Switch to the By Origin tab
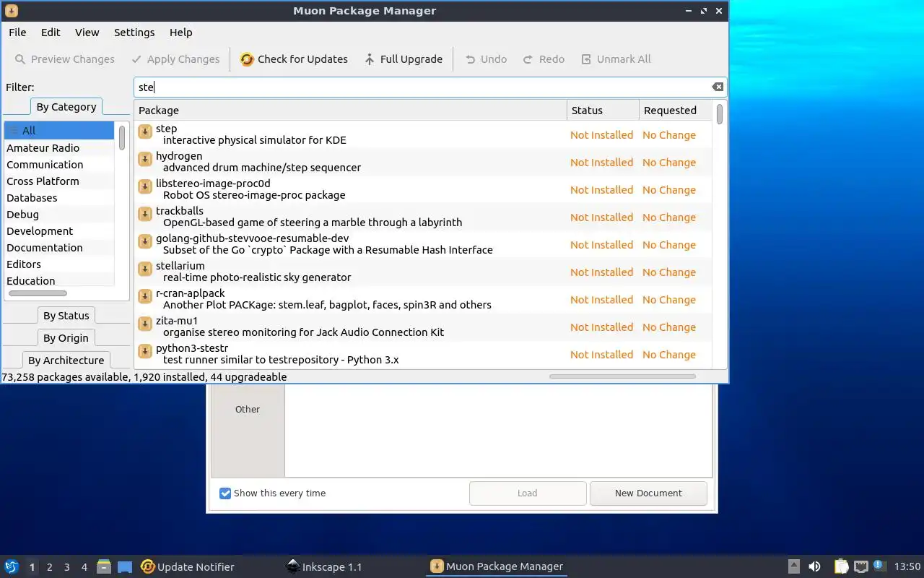Screen dimensions: 924x578 pos(66,338)
